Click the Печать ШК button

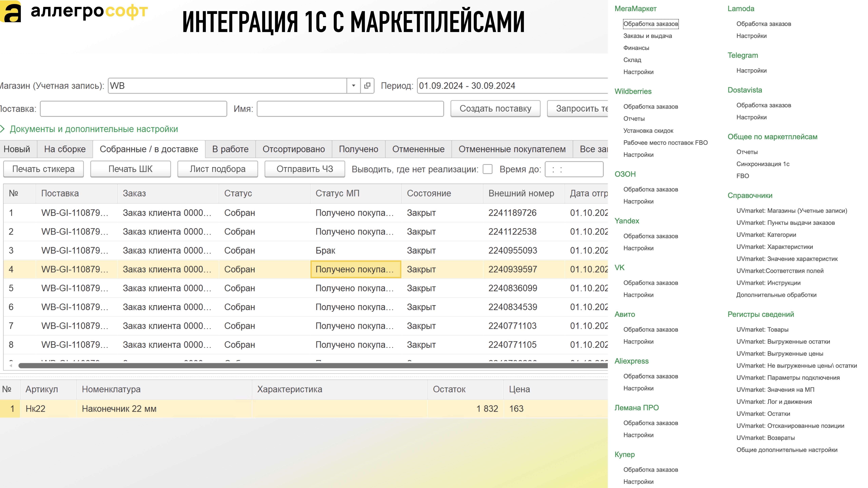point(130,169)
